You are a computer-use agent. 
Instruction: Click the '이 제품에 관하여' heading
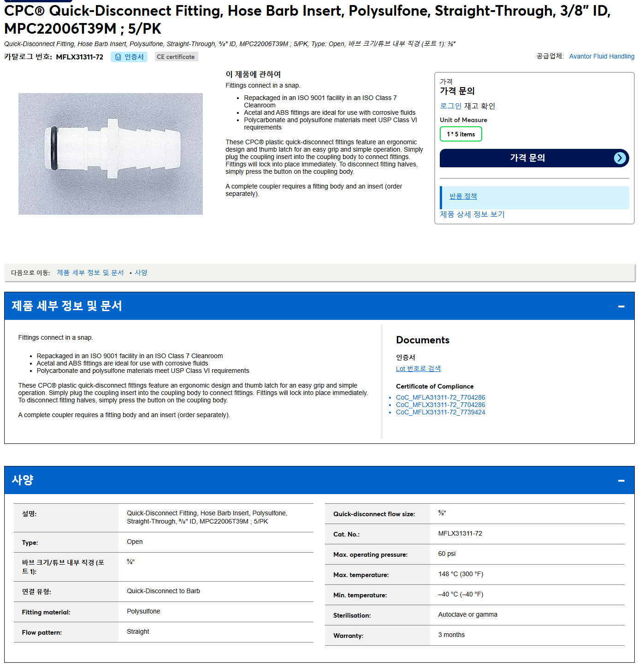[253, 74]
